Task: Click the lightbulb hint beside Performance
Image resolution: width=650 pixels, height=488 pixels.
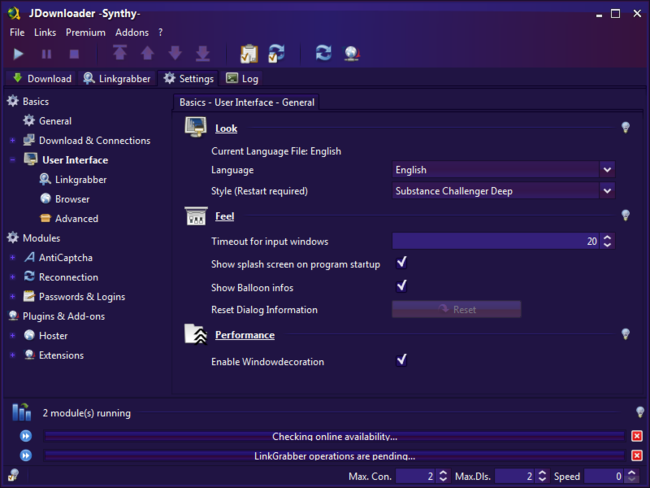Action: point(626,334)
